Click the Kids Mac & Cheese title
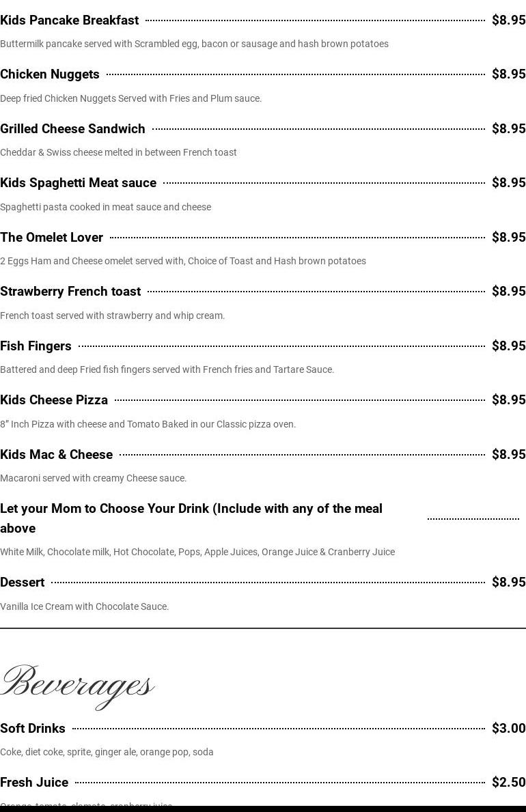Screen dimensions: 526x812 point(56,455)
